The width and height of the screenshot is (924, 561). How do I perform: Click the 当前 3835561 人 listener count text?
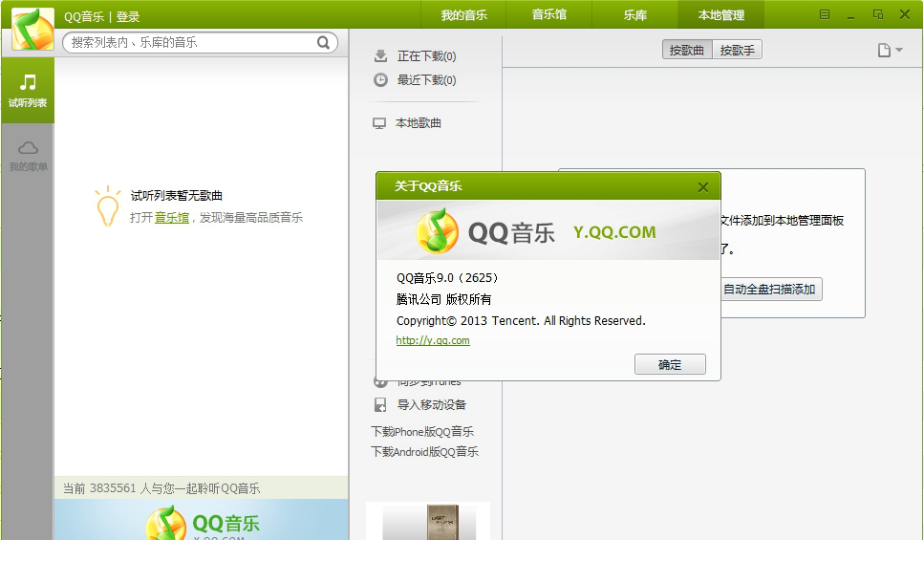pos(161,488)
